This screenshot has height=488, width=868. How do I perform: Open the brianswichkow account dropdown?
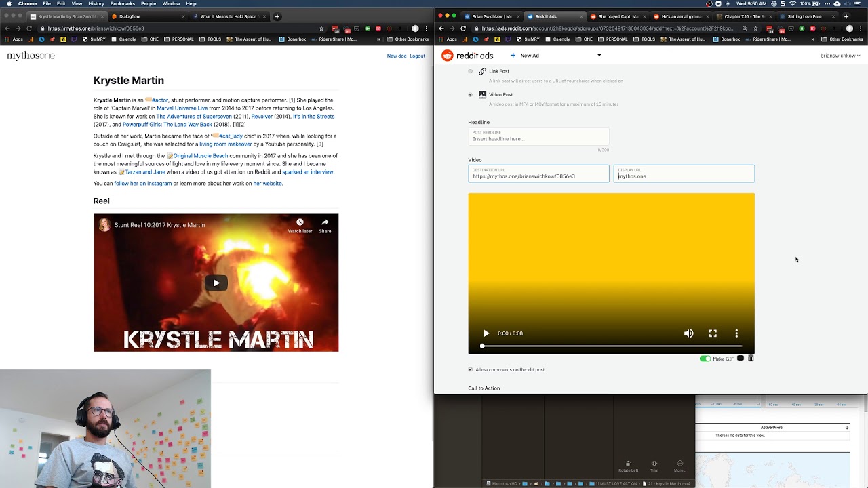pyautogui.click(x=840, y=56)
